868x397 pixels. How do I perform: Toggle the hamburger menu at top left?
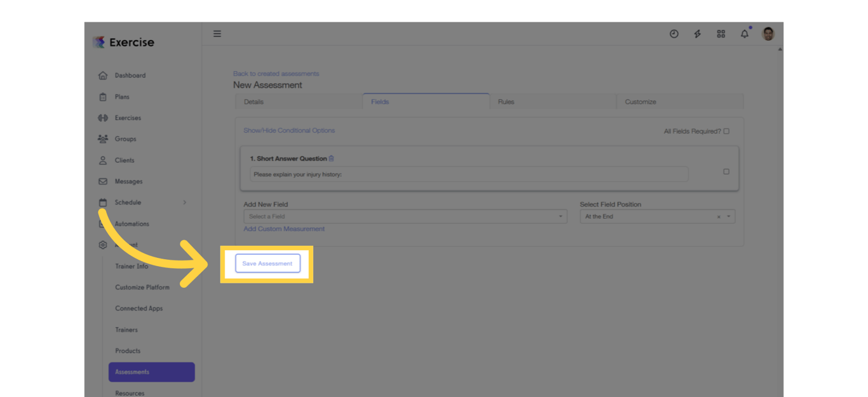click(x=217, y=33)
